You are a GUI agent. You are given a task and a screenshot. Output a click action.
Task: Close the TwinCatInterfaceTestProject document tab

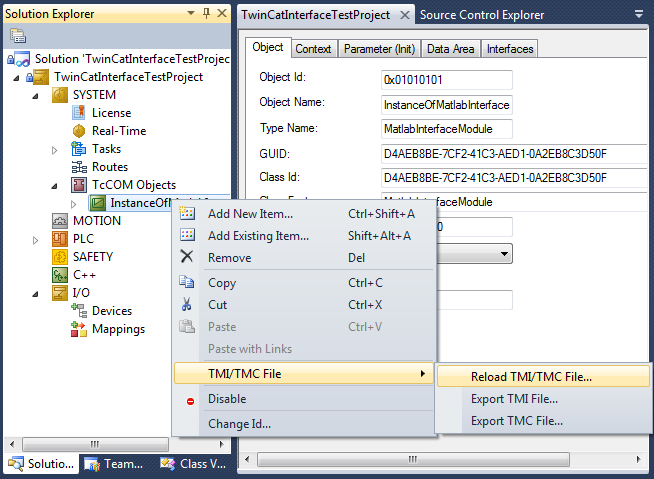click(x=404, y=15)
